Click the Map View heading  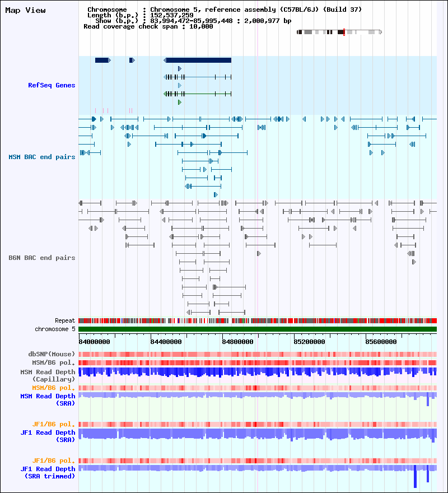(x=25, y=11)
